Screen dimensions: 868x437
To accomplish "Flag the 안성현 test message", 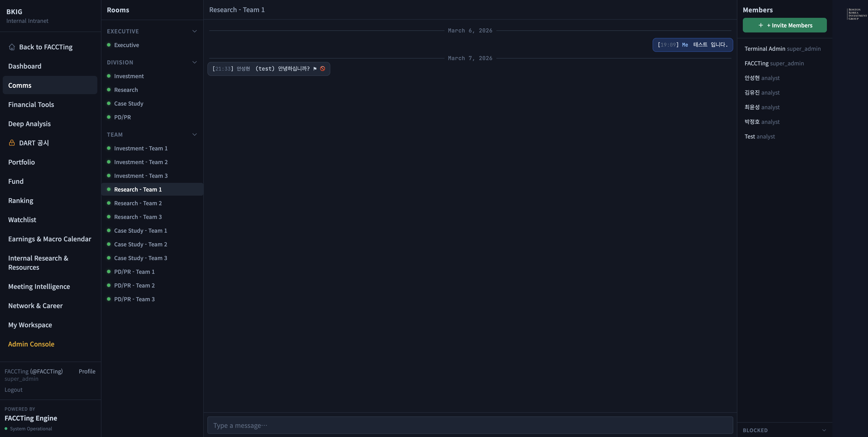I will [315, 69].
